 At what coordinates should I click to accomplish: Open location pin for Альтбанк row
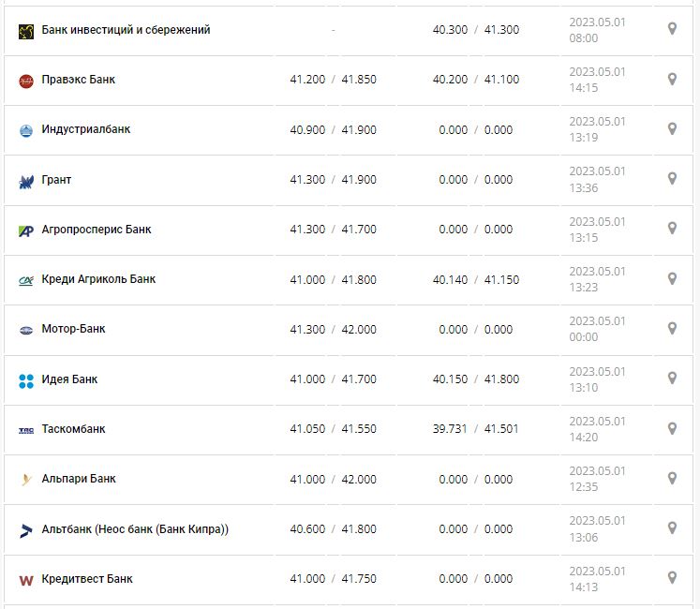(x=672, y=527)
